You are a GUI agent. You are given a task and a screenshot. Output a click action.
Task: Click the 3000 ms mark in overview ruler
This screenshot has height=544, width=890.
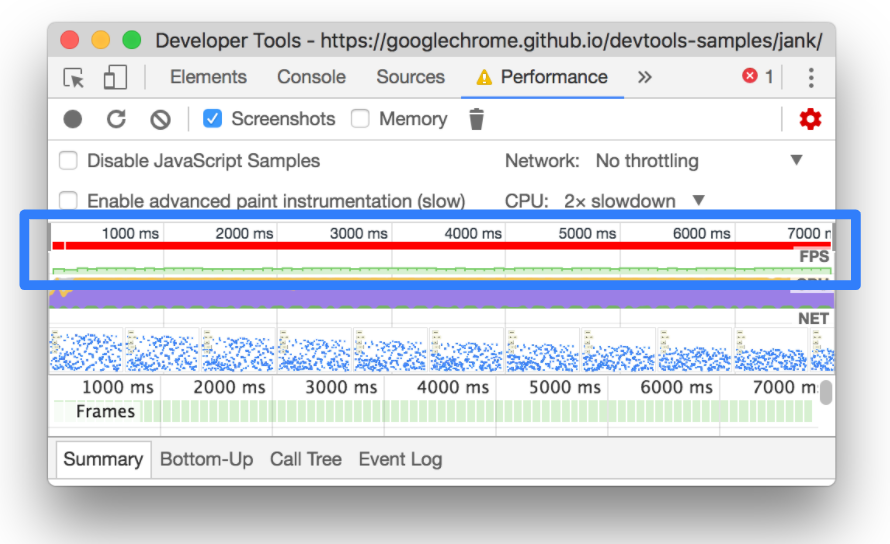359,233
